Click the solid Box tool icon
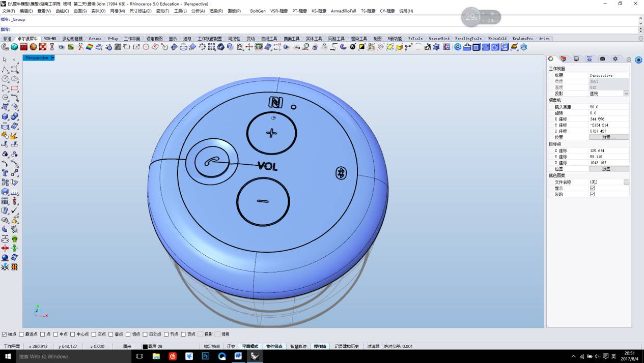This screenshot has width=644, height=363. point(5,116)
